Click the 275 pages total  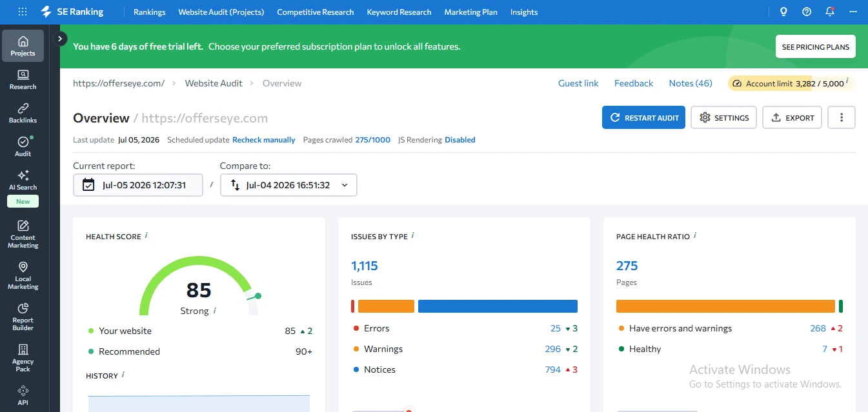pos(627,266)
